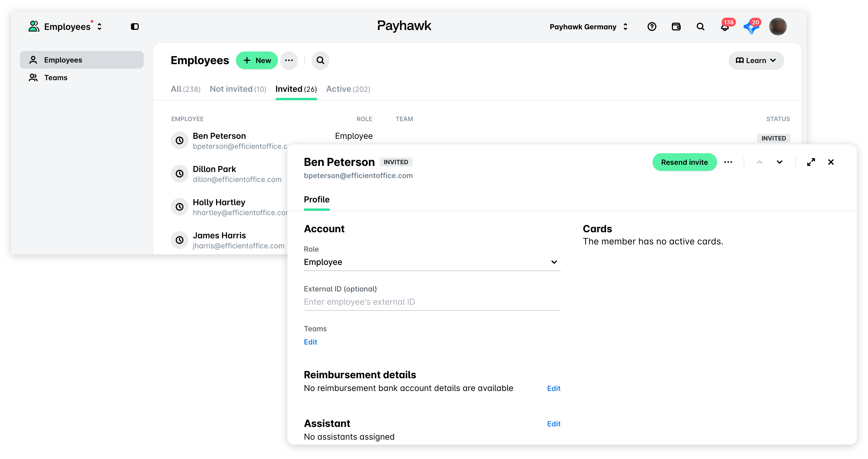Expand the employee panel to full view
This screenshot has height=459, width=868.
click(x=811, y=162)
